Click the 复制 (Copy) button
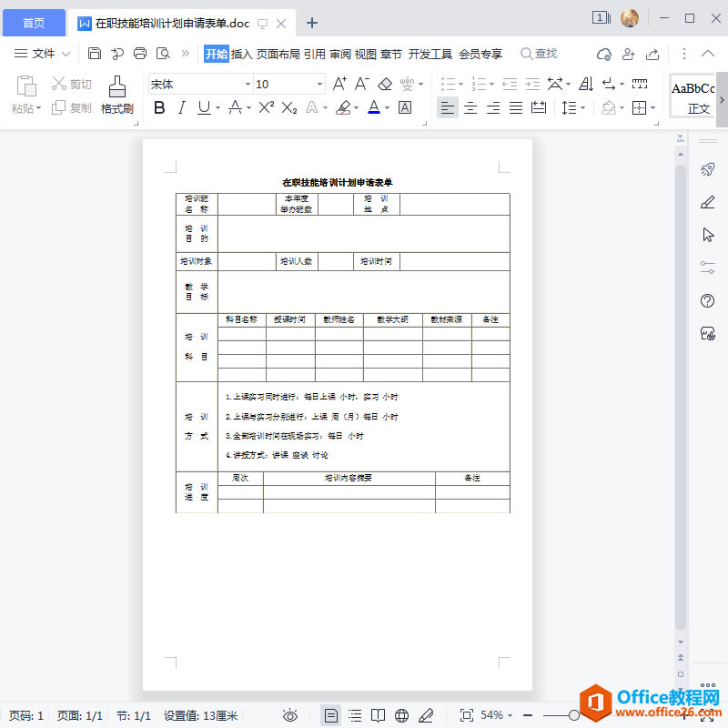This screenshot has height=728, width=728. coord(71,108)
